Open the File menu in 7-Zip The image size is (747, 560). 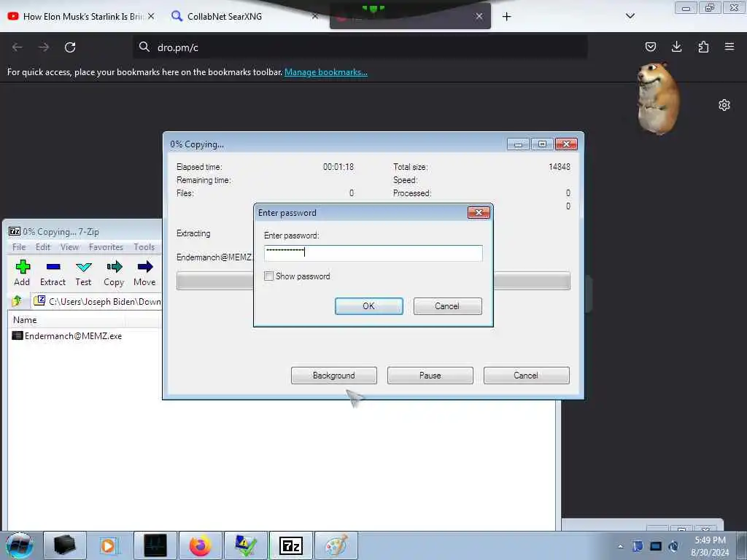19,246
